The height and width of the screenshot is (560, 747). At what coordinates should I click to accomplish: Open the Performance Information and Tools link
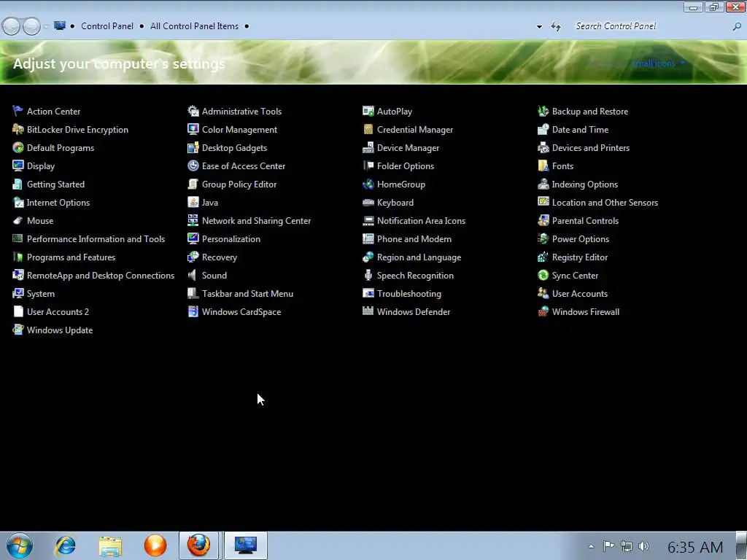[x=96, y=239]
